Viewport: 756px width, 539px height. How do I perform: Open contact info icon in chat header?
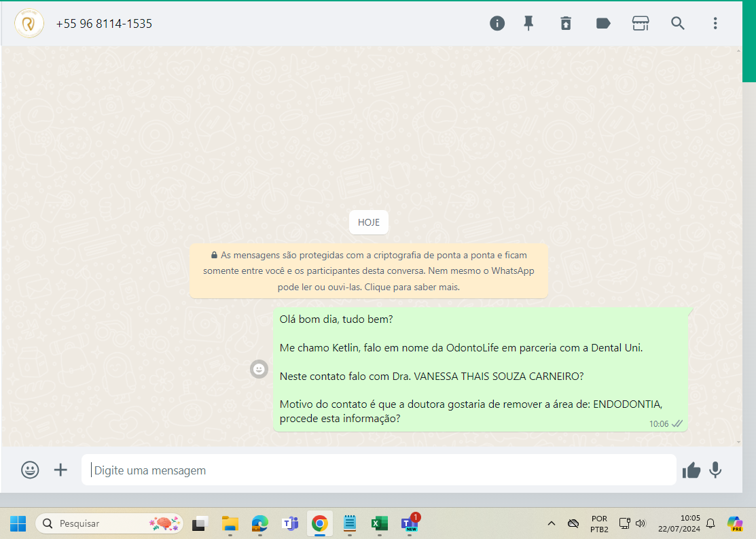pyautogui.click(x=497, y=23)
